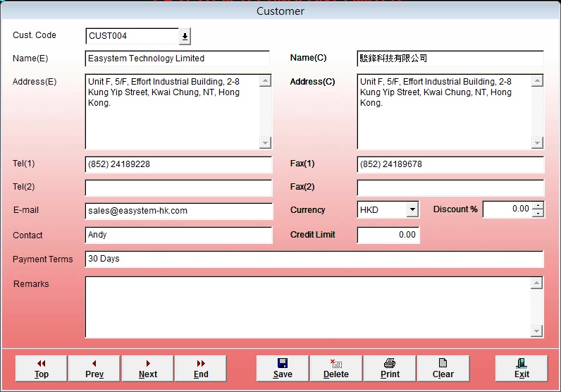The image size is (561, 392).
Task: Clear the customer form
Action: click(443, 368)
